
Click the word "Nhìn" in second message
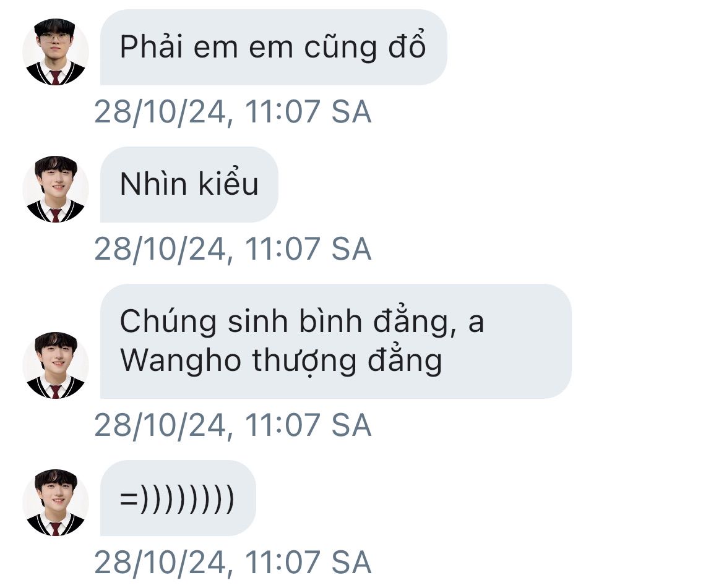tap(153, 184)
